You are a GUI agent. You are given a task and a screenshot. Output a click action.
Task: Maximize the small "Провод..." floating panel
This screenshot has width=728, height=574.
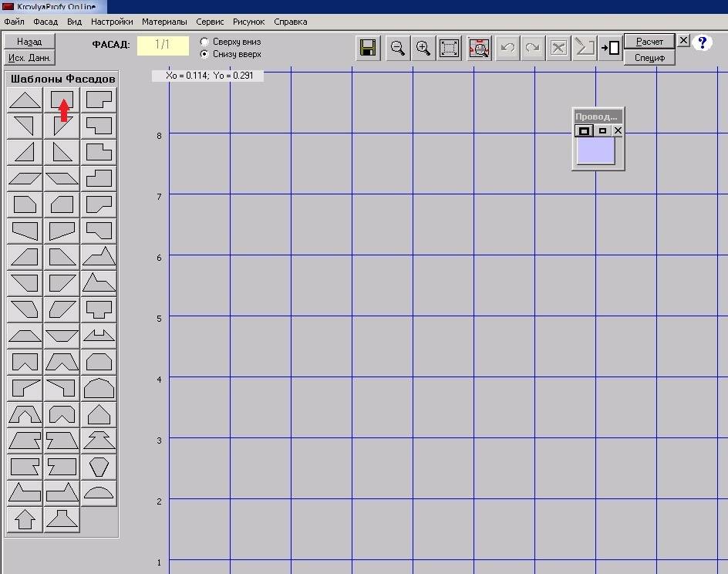[x=585, y=131]
